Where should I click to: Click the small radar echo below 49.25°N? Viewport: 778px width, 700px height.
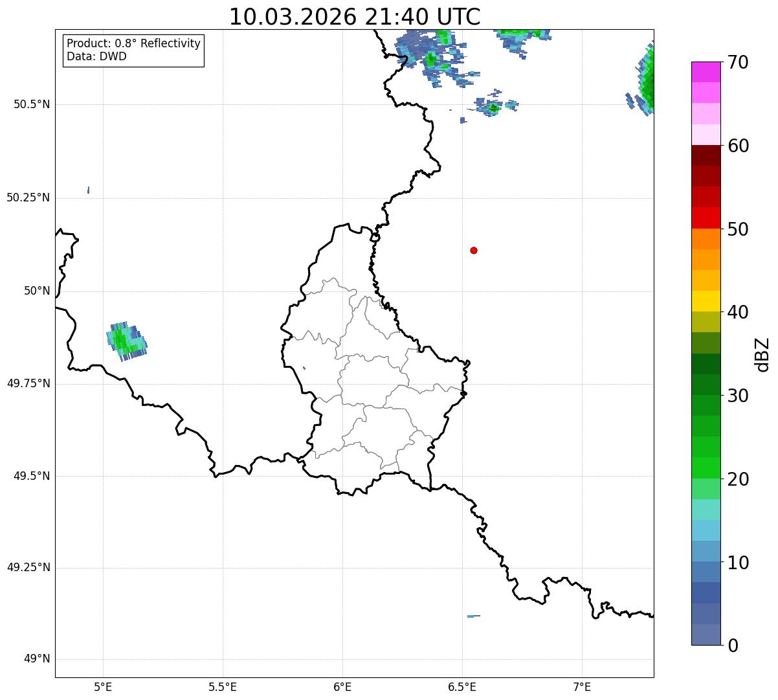[473, 616]
